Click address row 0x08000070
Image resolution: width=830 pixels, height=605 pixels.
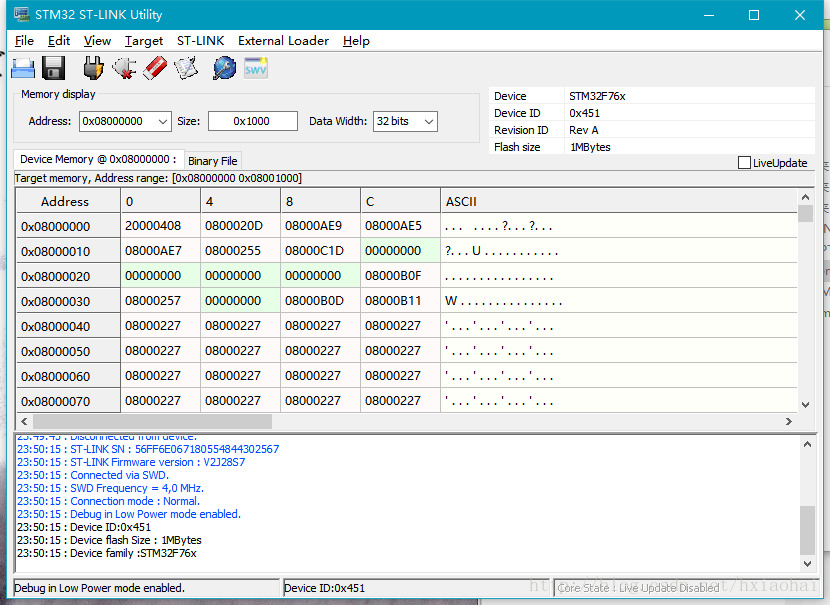point(68,401)
